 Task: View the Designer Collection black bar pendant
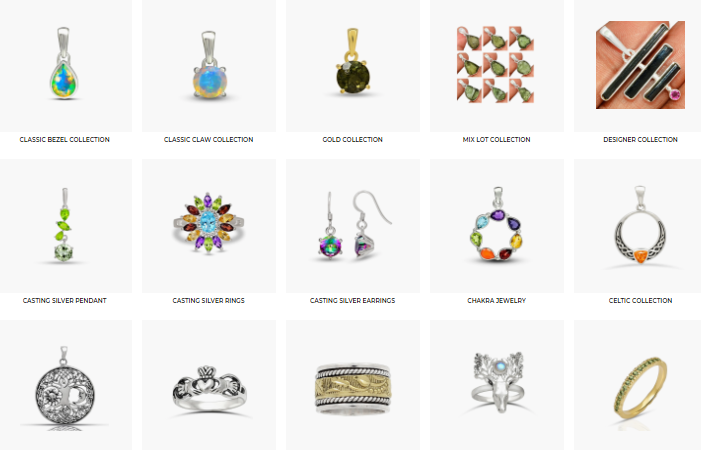(x=640, y=66)
